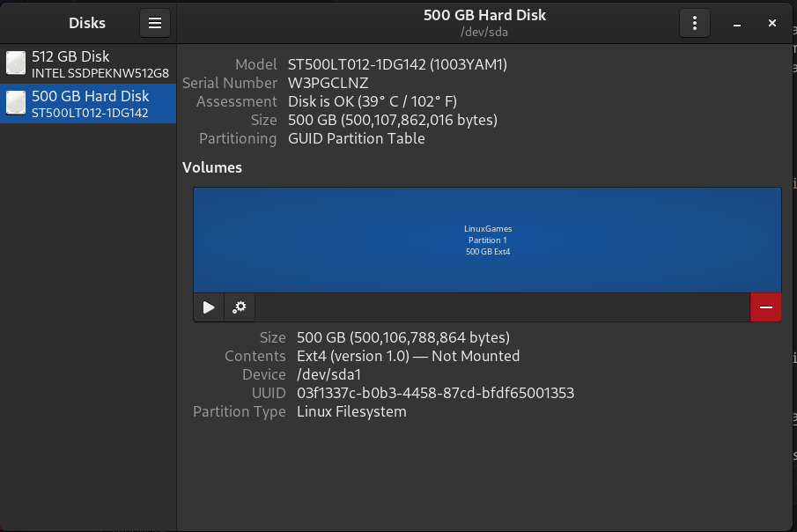Click the 500 GB Hard Disk drive icon
This screenshot has height=532, width=797.
16,103
